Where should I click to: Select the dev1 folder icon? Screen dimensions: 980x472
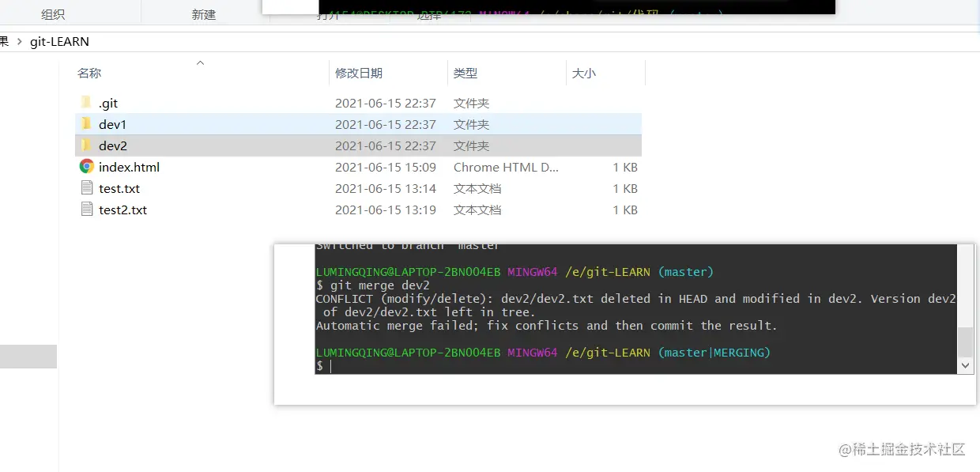[x=86, y=124]
